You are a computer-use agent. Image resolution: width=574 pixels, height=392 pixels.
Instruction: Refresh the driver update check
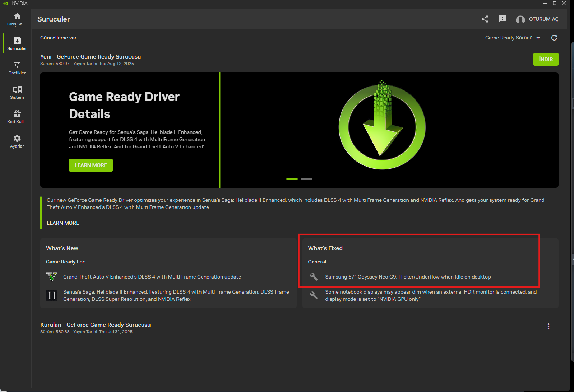pos(554,38)
